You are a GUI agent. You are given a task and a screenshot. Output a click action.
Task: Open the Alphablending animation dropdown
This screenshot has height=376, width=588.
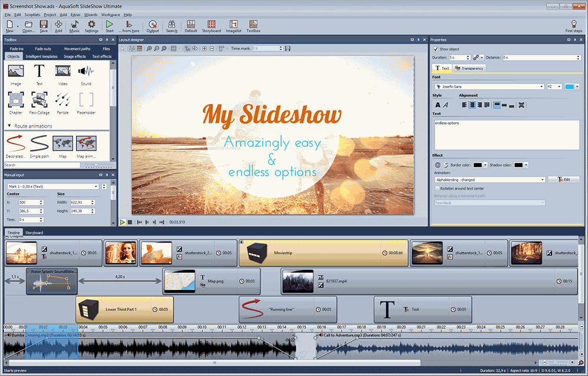pyautogui.click(x=543, y=179)
